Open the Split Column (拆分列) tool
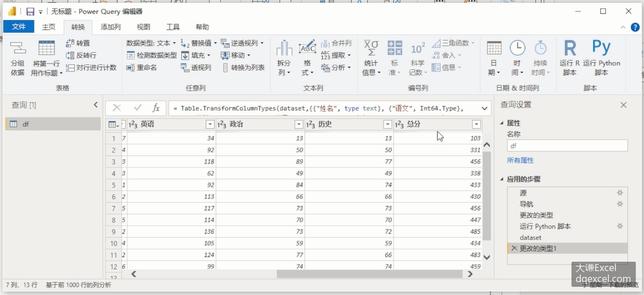 coord(284,58)
